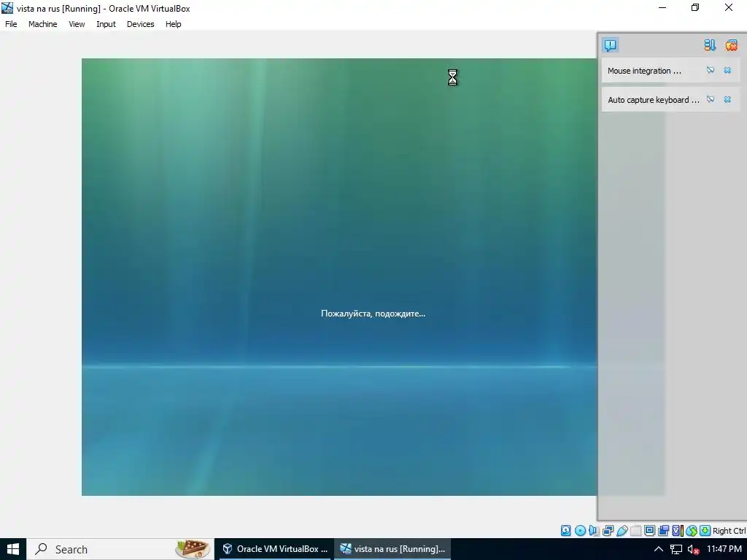Expand the Auto capture keyboard notification text

[x=653, y=99]
